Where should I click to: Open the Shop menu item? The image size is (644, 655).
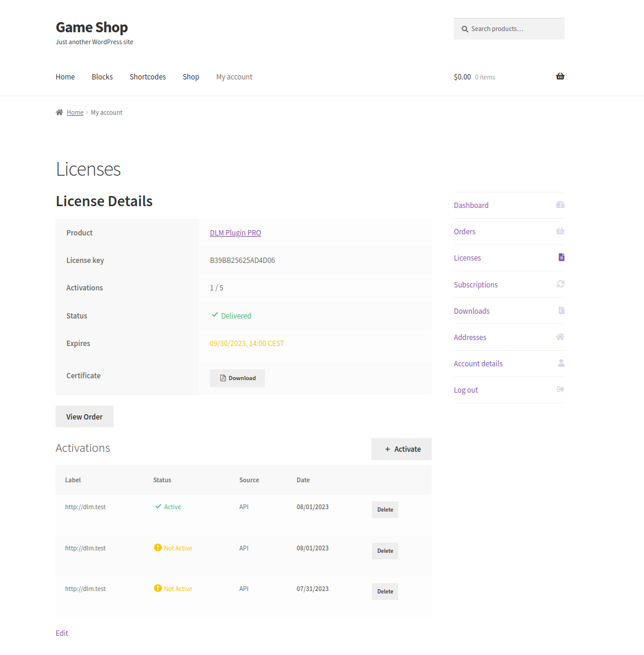pos(191,77)
